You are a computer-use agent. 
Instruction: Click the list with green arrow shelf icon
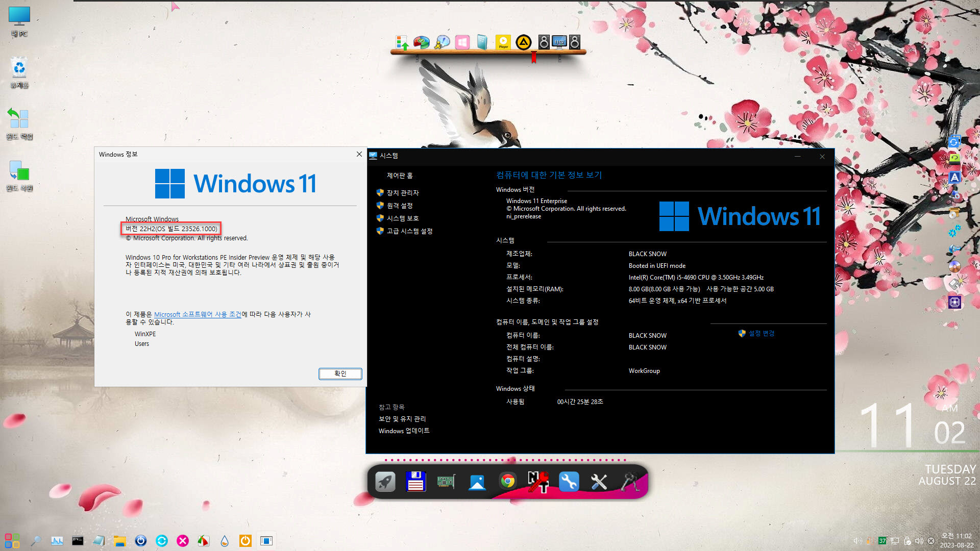tap(402, 42)
